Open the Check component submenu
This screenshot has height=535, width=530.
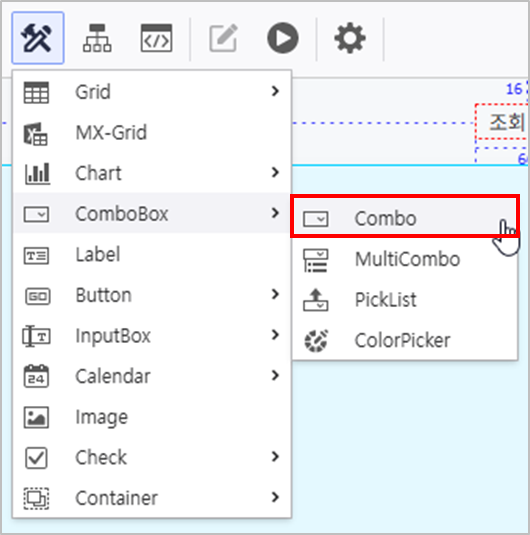tap(152, 457)
